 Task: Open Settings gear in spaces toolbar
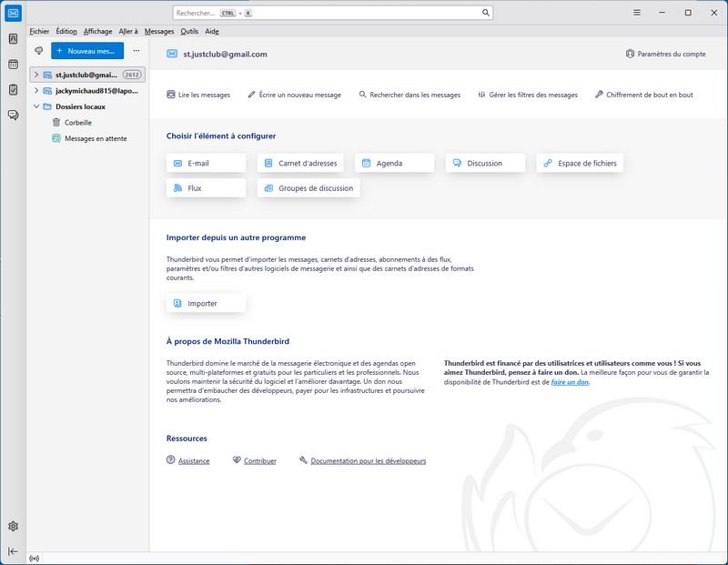point(13,527)
